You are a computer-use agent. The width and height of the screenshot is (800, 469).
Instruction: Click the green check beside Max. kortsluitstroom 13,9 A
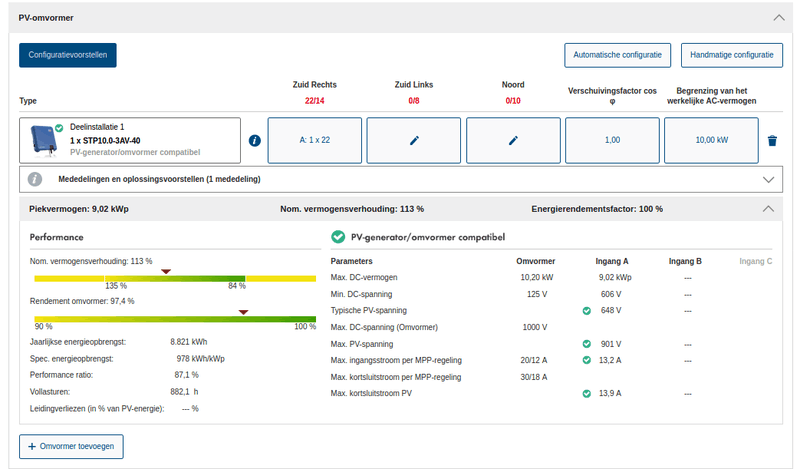click(x=587, y=394)
